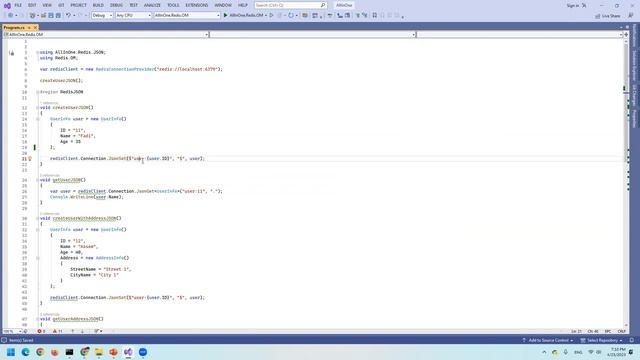Open the AllInOne.Redis.OM navigation bar dropdown
Screen dimensions: 640x360
click(x=106, y=35)
